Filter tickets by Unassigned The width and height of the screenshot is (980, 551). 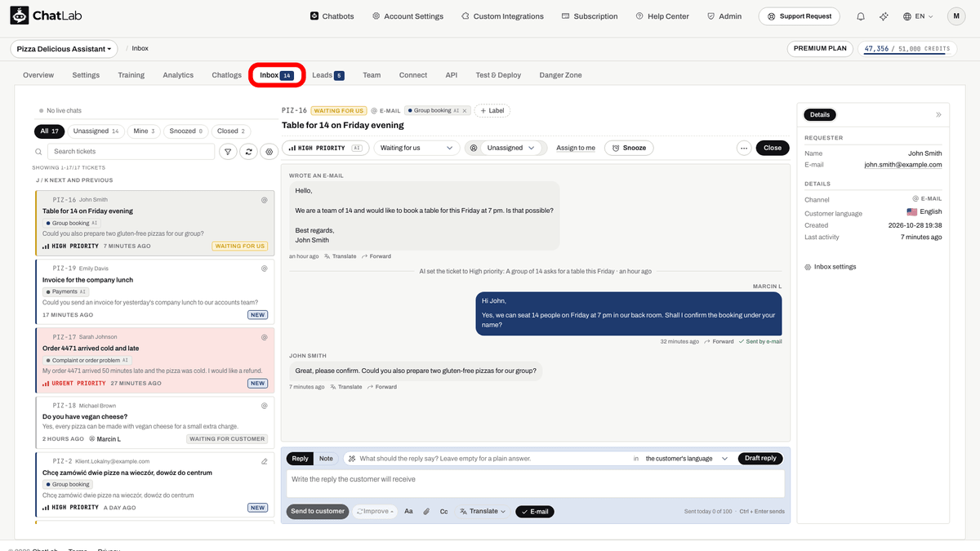(x=96, y=131)
